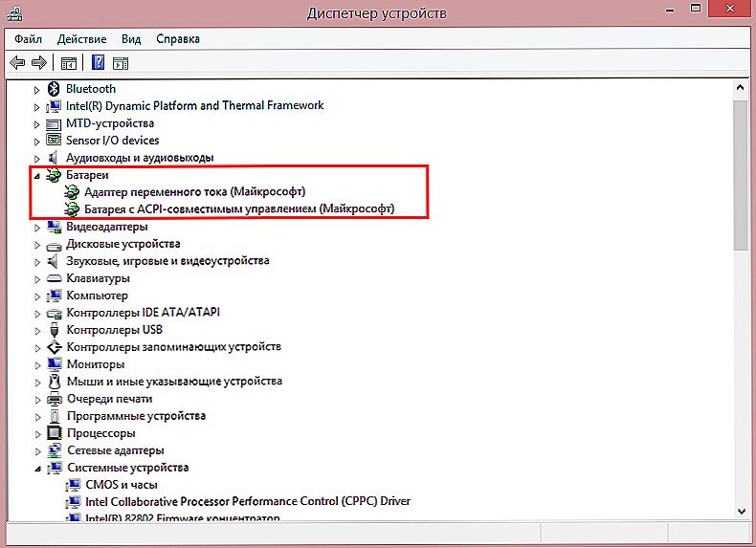The height and width of the screenshot is (548, 756).
Task: Click the Сетевые адаптеры network icon
Action: tap(55, 450)
